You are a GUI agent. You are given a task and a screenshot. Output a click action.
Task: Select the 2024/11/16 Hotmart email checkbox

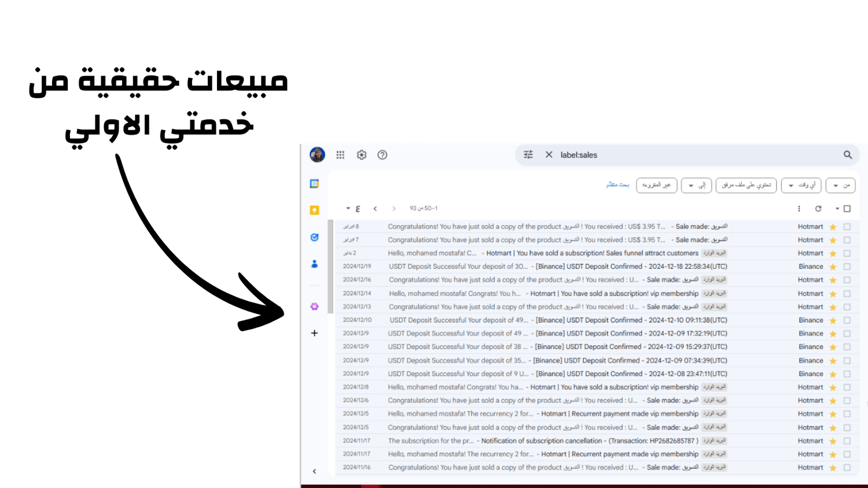coord(847,468)
